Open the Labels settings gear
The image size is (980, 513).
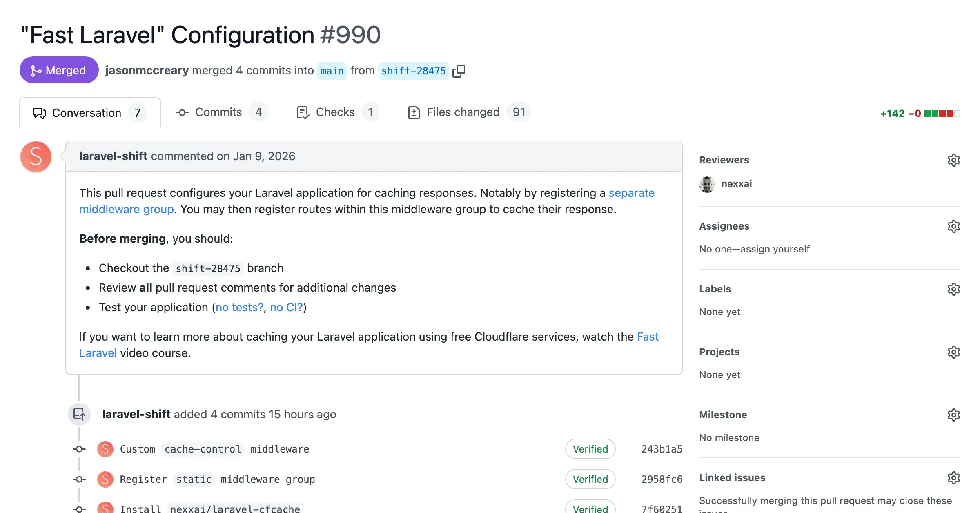954,289
